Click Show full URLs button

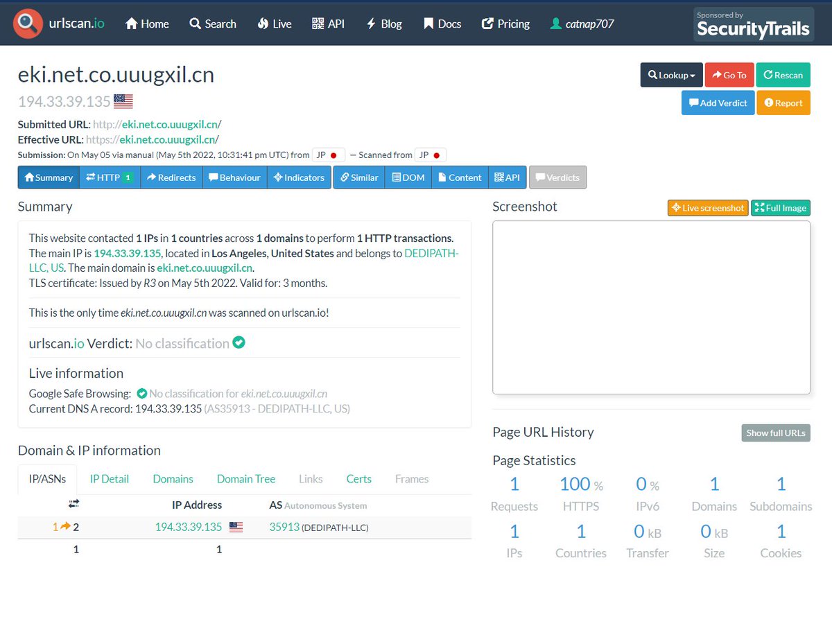[x=776, y=433]
